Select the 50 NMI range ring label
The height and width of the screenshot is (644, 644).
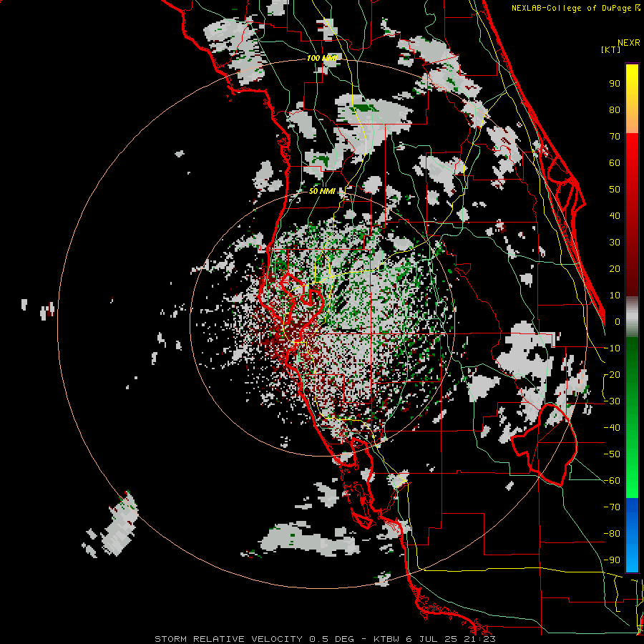tap(322, 191)
